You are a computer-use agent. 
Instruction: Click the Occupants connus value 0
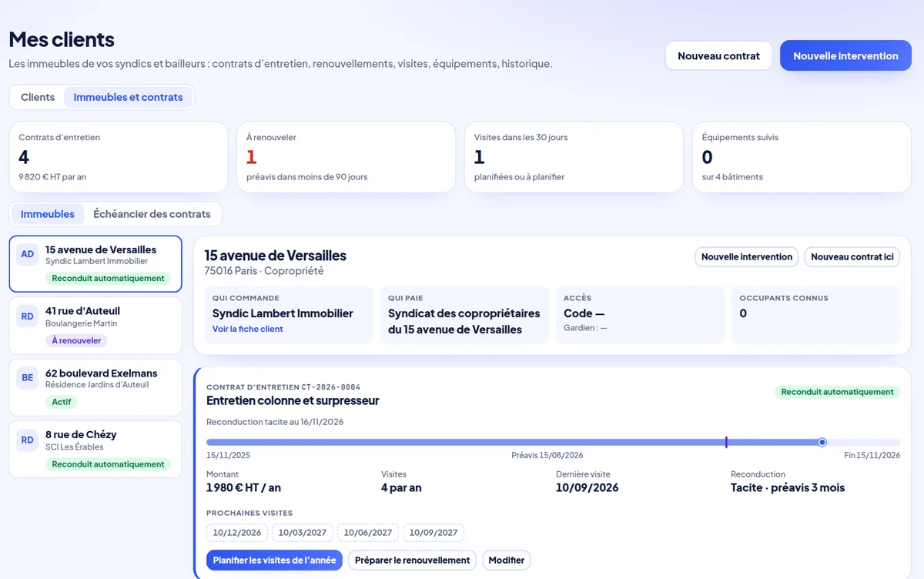click(743, 313)
